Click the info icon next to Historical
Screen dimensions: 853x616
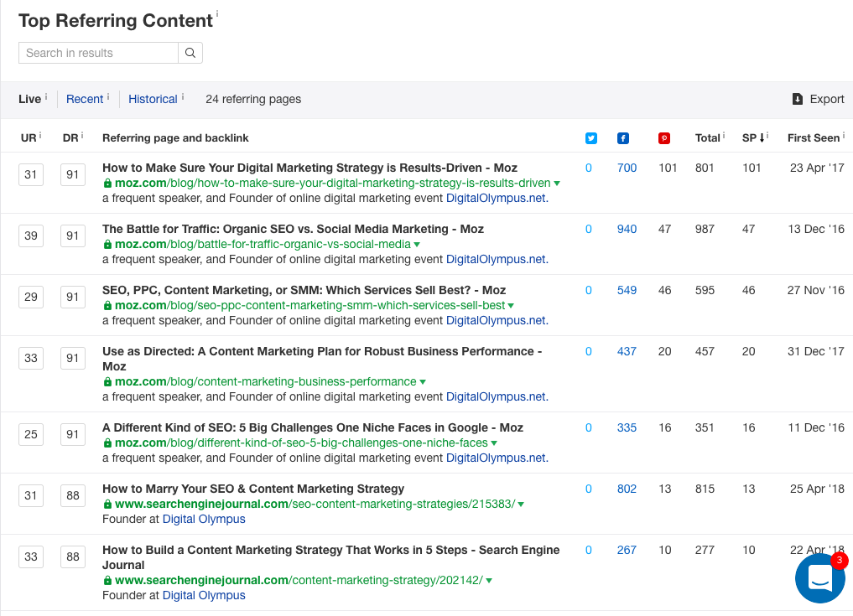click(x=183, y=96)
